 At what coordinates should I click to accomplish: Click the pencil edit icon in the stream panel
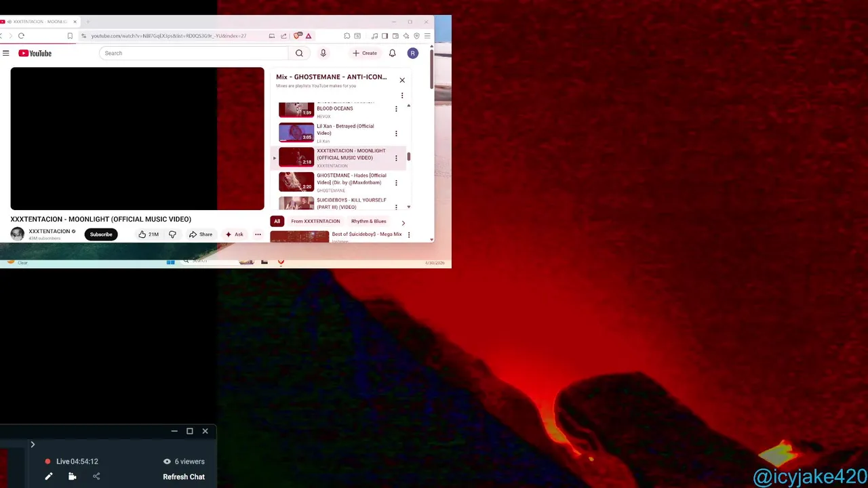coord(49,476)
